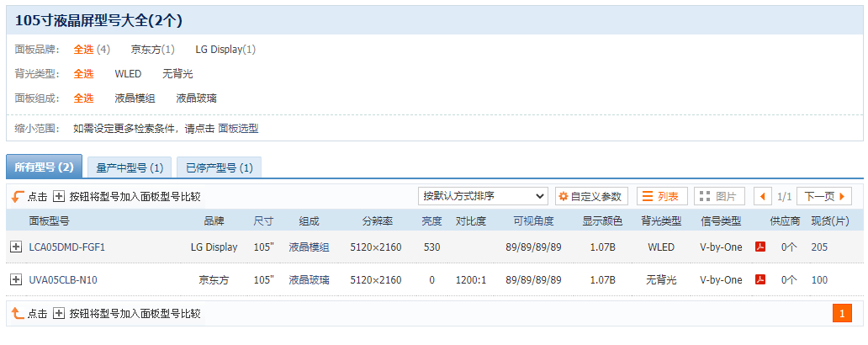
Task: Open PDF datasheet for UVA05CLB-N10
Action: 759,280
